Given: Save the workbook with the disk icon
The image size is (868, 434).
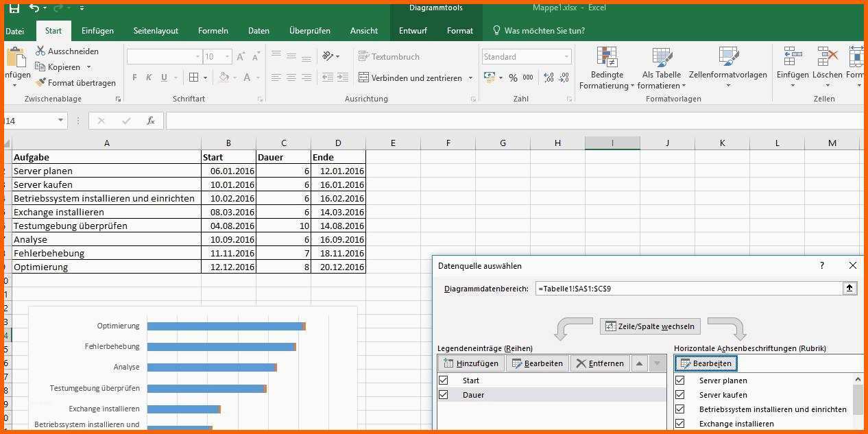Looking at the screenshot, I should [x=14, y=8].
